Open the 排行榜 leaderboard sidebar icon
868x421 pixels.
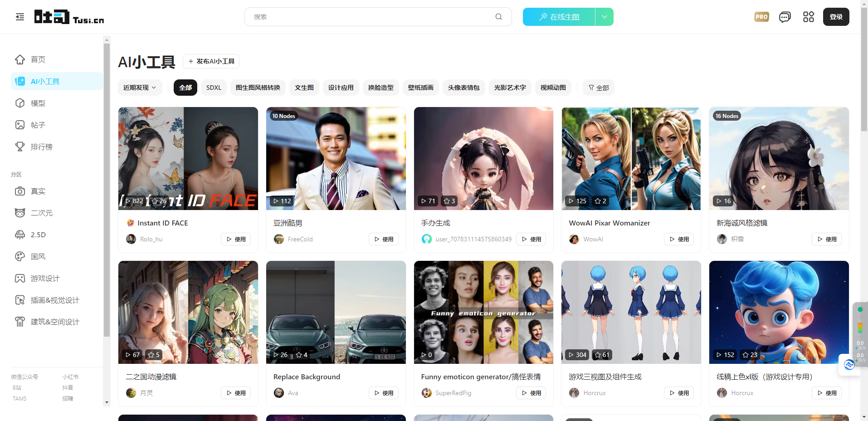click(20, 147)
